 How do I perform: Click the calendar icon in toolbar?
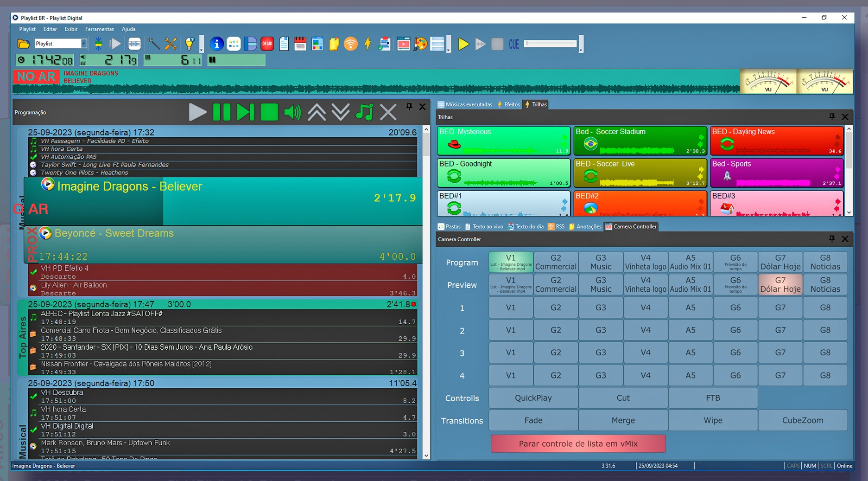300,44
